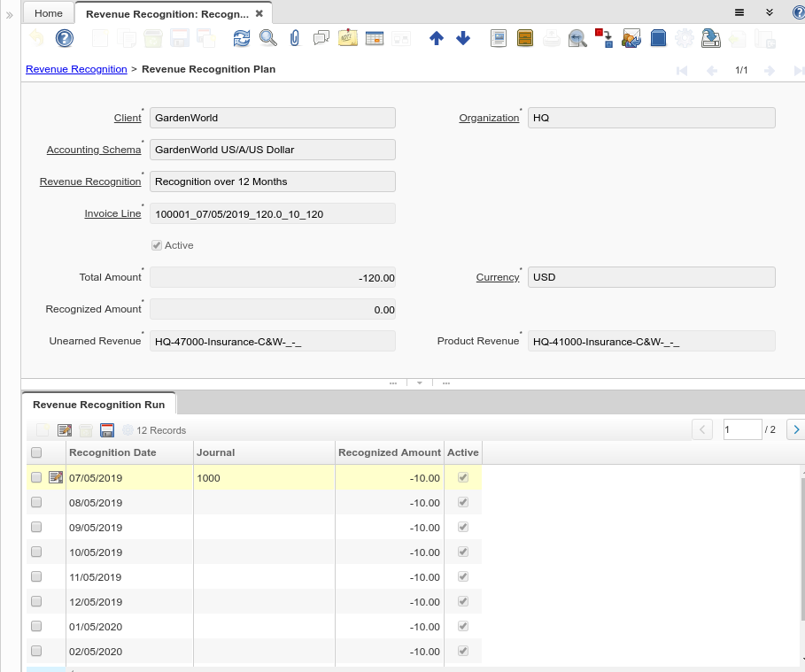
Task: Expand the left side panel chevron
Action: click(x=10, y=14)
